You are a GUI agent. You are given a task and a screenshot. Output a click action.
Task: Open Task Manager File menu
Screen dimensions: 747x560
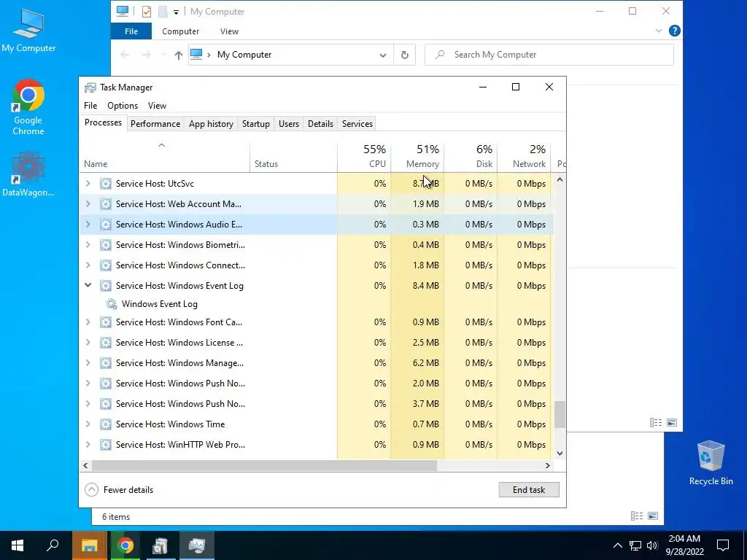point(90,106)
